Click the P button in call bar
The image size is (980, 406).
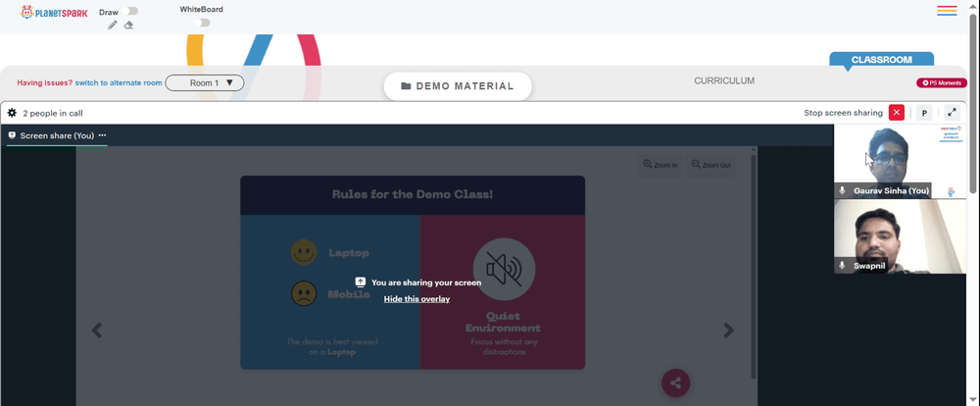click(x=924, y=113)
